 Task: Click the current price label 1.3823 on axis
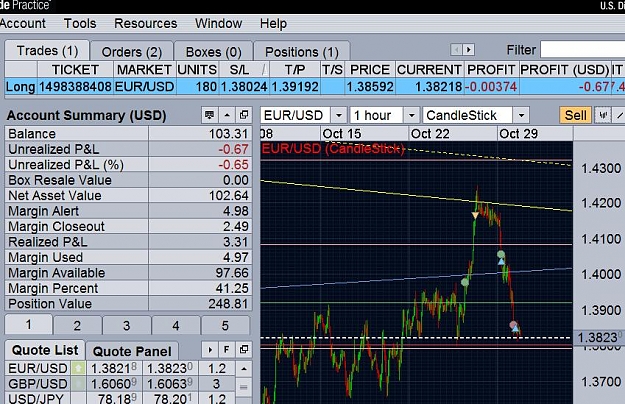(x=599, y=337)
